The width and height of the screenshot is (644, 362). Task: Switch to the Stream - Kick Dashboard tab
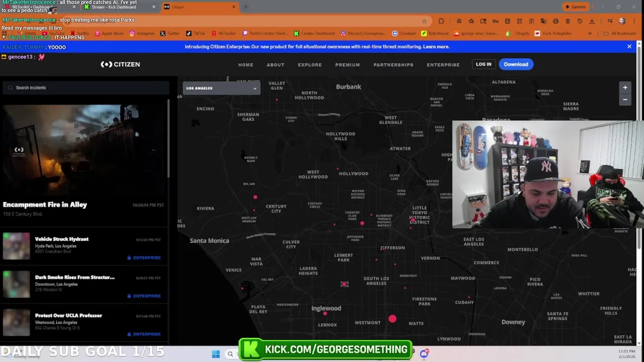click(x=119, y=7)
